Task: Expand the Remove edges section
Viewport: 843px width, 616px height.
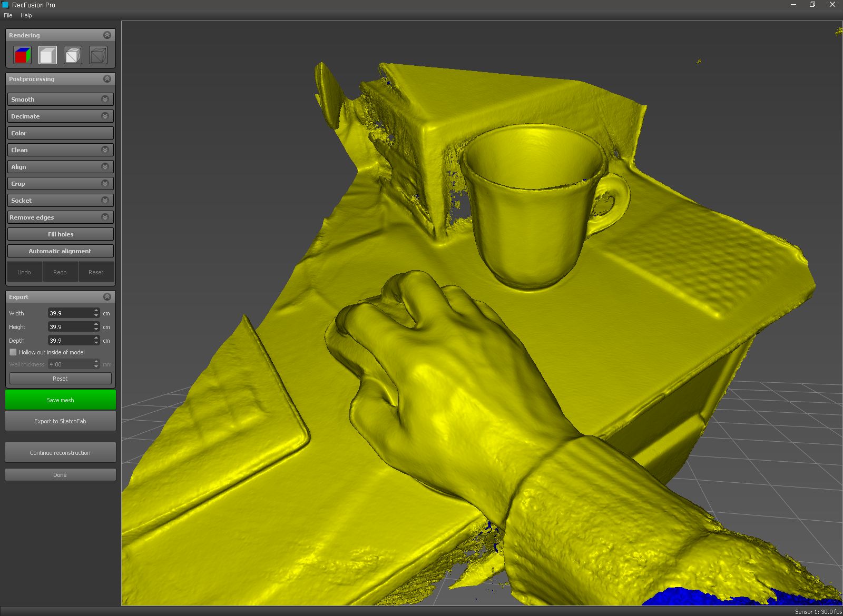Action: pos(105,217)
